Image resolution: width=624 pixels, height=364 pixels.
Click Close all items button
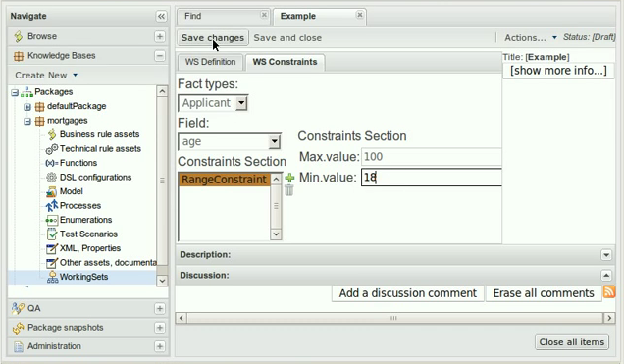[x=572, y=342]
